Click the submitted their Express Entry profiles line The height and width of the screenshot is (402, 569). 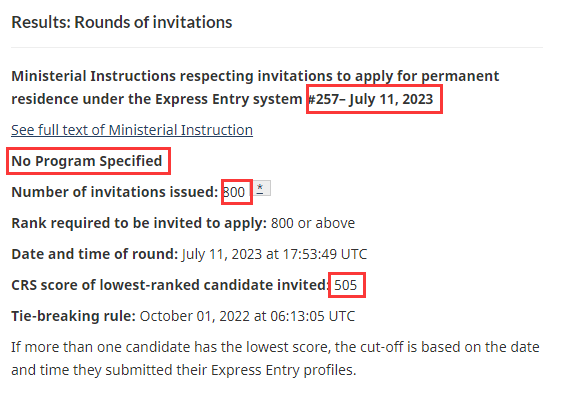(x=184, y=370)
